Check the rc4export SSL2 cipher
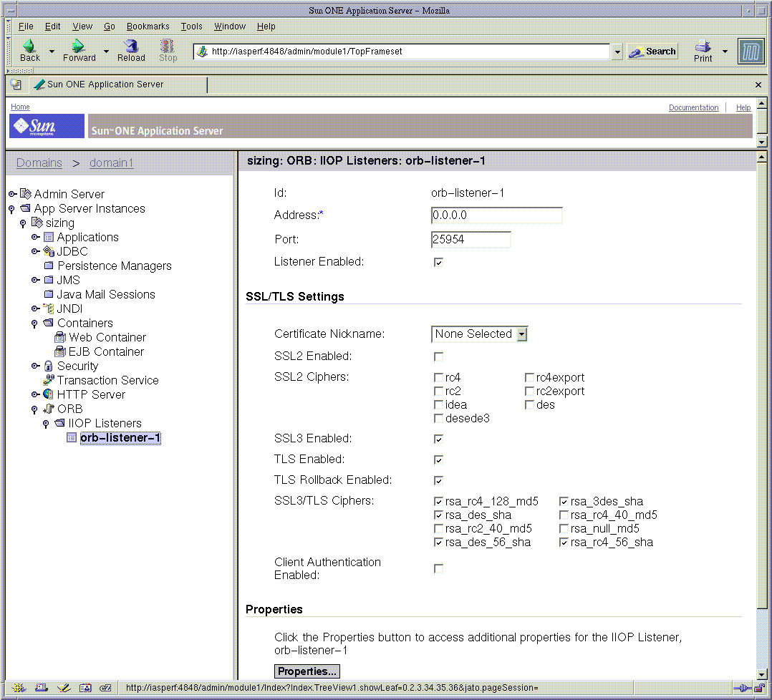772x700 pixels. 529,377
